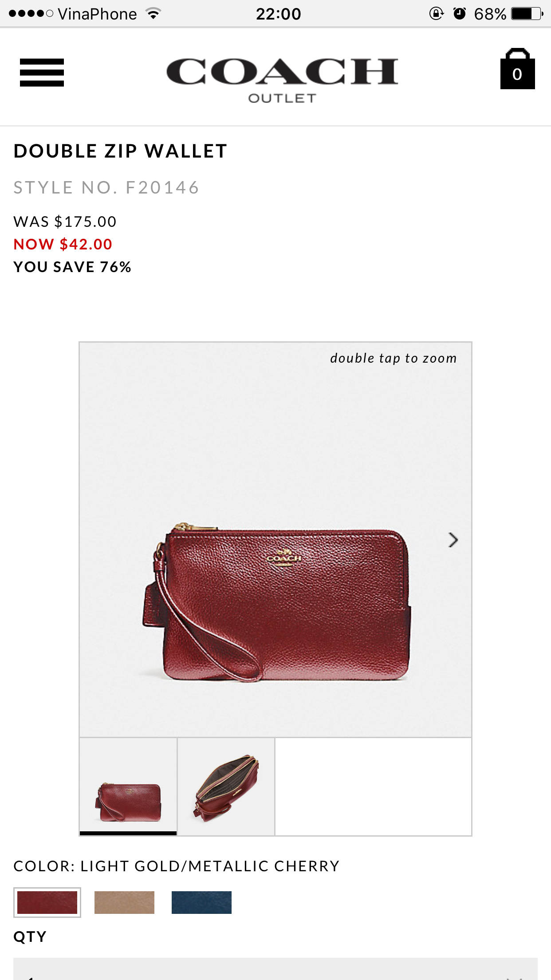Choose the metallic cherry red swatch
The width and height of the screenshot is (551, 980).
[47, 902]
